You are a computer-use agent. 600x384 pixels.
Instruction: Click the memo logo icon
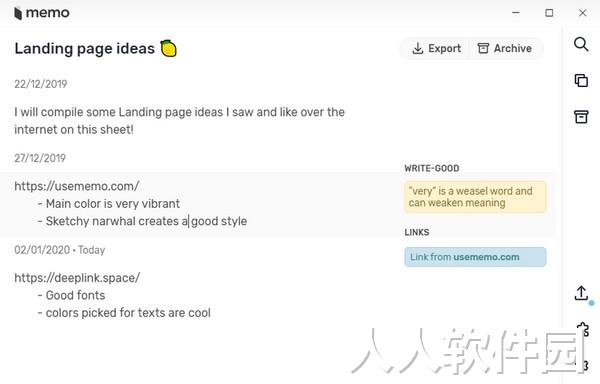(18, 13)
